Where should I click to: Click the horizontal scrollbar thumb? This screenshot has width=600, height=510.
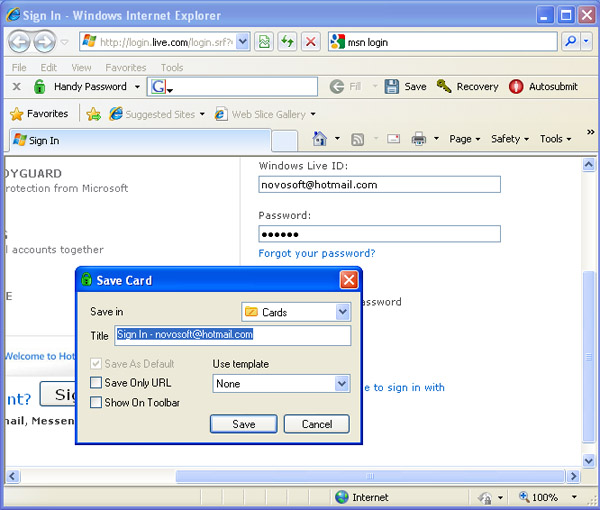(370, 476)
